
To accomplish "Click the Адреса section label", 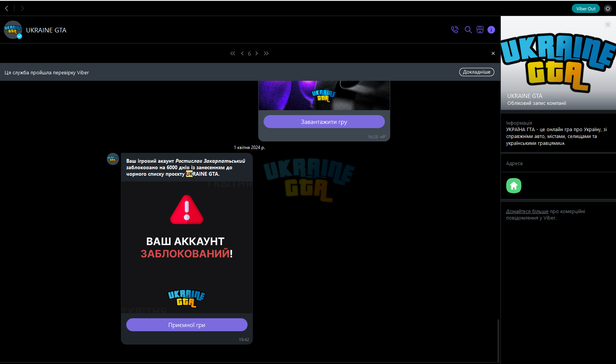I will click(x=514, y=163).
